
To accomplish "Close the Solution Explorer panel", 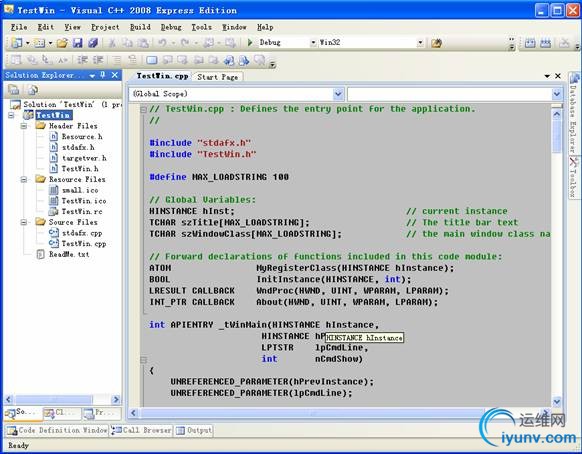I will click(115, 75).
